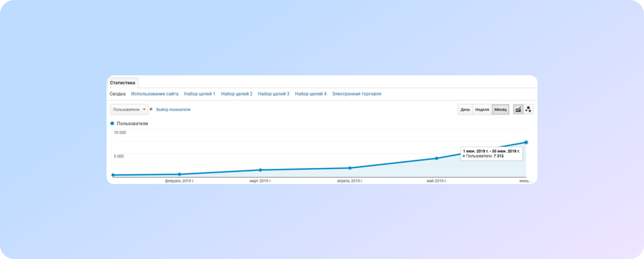Open the Статистика tab
The width and height of the screenshot is (644, 259).
click(123, 83)
